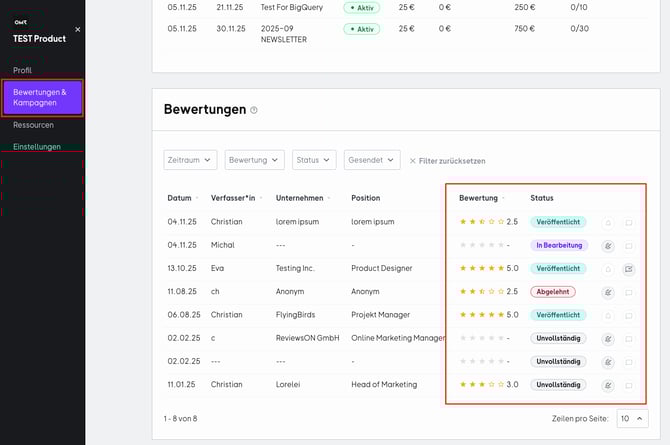The height and width of the screenshot is (445, 670).
Task: Open the Zeitraum filter dropdown
Action: pyautogui.click(x=190, y=160)
